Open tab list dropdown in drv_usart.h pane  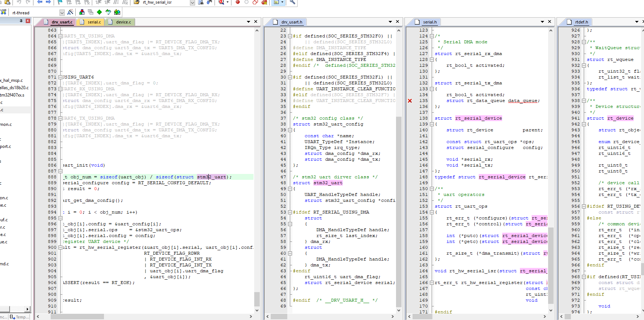point(390,22)
